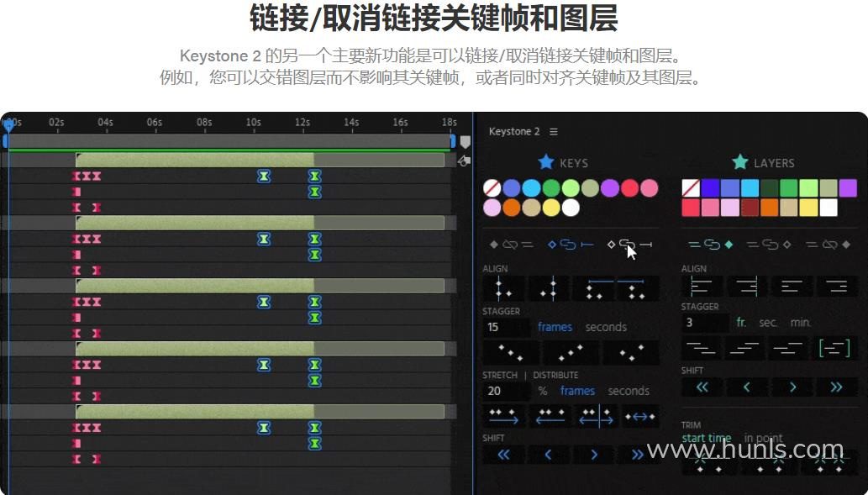Align keys to layer out point bar

pos(637,288)
